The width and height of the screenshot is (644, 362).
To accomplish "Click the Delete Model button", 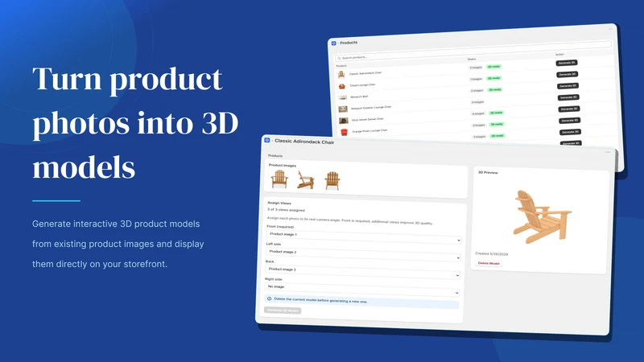I will 489,263.
